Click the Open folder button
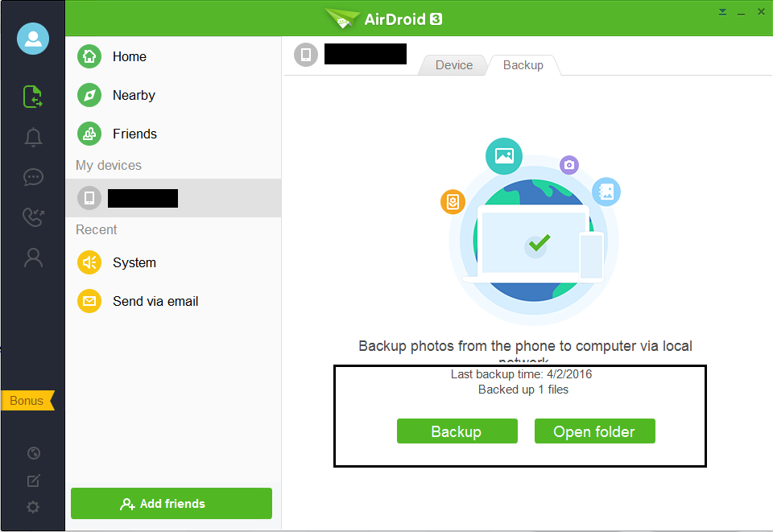773x532 pixels. coord(594,431)
